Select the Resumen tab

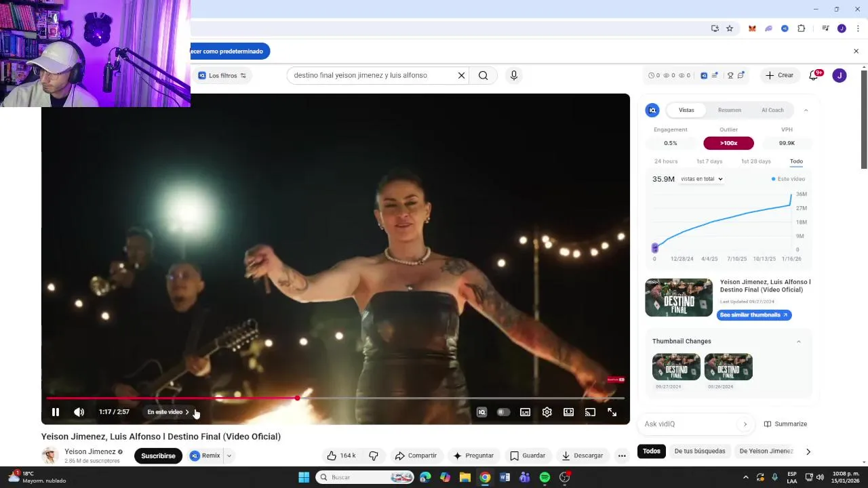(x=730, y=110)
